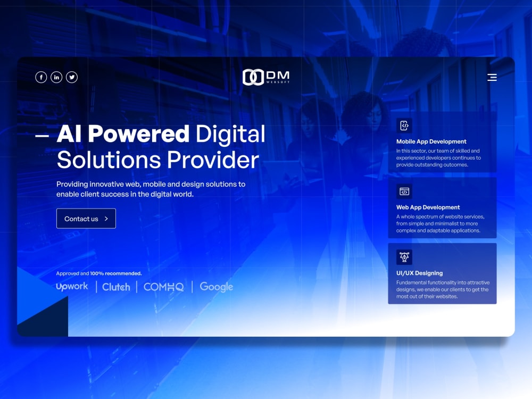This screenshot has width=532, height=399.
Task: Click the description text under Mobile App Development
Action: (438, 158)
